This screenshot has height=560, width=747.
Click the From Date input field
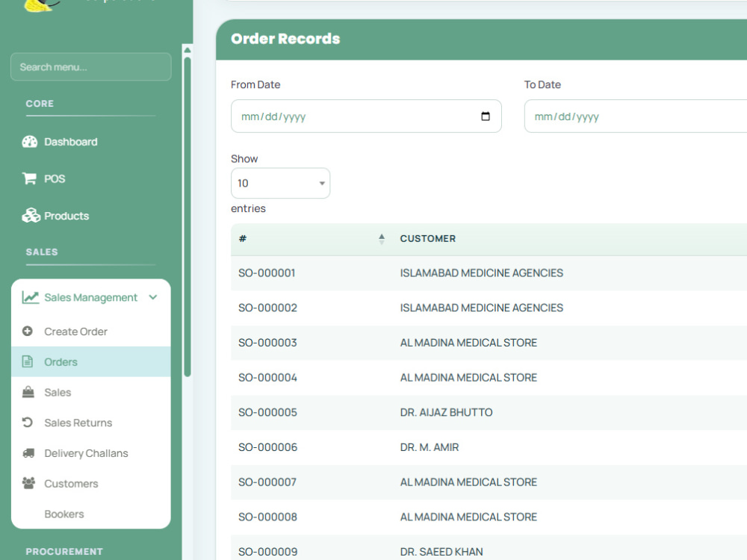tap(366, 116)
